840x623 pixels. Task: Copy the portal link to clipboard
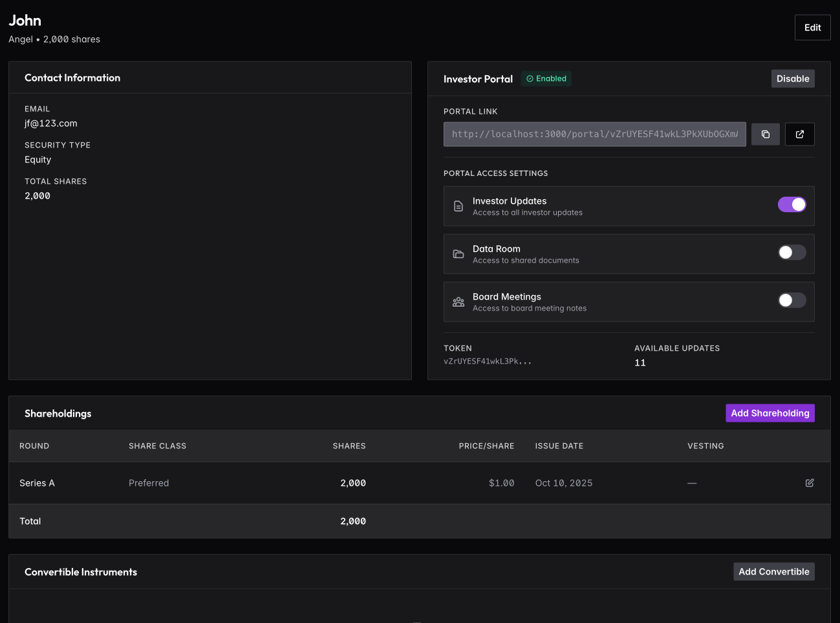[x=765, y=135]
